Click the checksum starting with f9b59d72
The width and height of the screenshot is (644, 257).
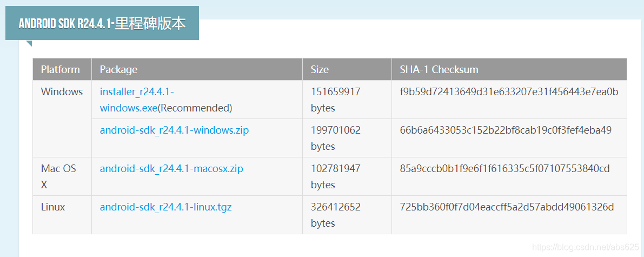(x=509, y=92)
